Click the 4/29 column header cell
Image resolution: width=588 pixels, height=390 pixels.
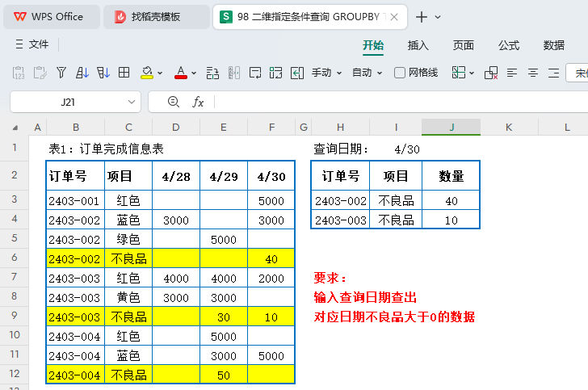click(224, 175)
